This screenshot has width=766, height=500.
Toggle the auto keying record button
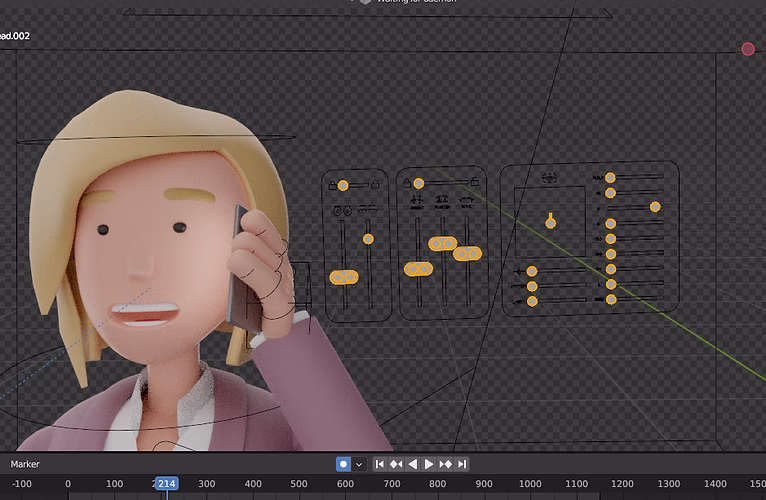point(343,464)
